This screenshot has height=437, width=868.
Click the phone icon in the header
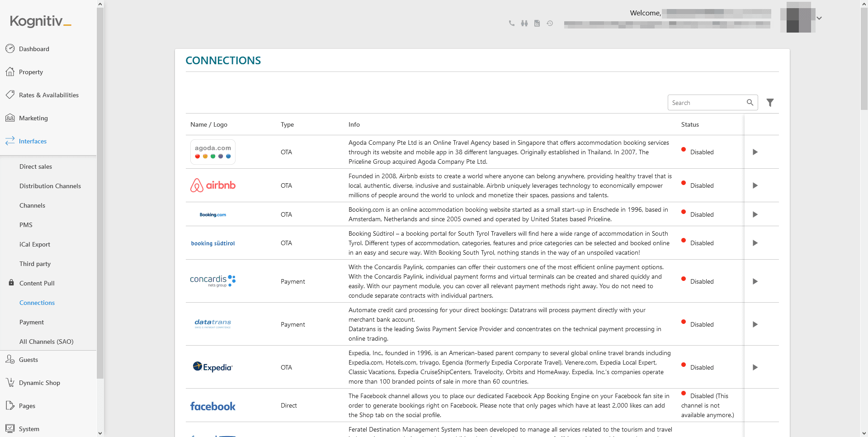512,23
